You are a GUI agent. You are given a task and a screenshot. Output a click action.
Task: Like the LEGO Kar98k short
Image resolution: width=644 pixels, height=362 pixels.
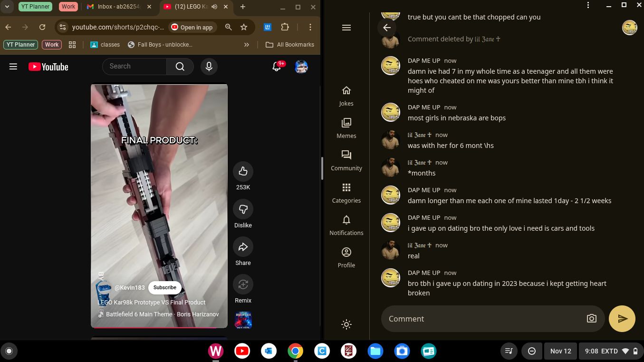(243, 172)
